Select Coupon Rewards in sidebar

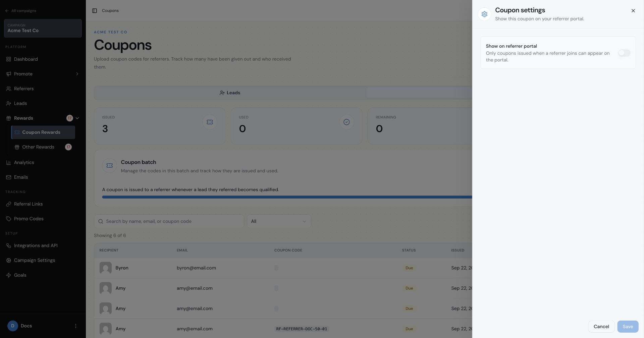point(43,132)
